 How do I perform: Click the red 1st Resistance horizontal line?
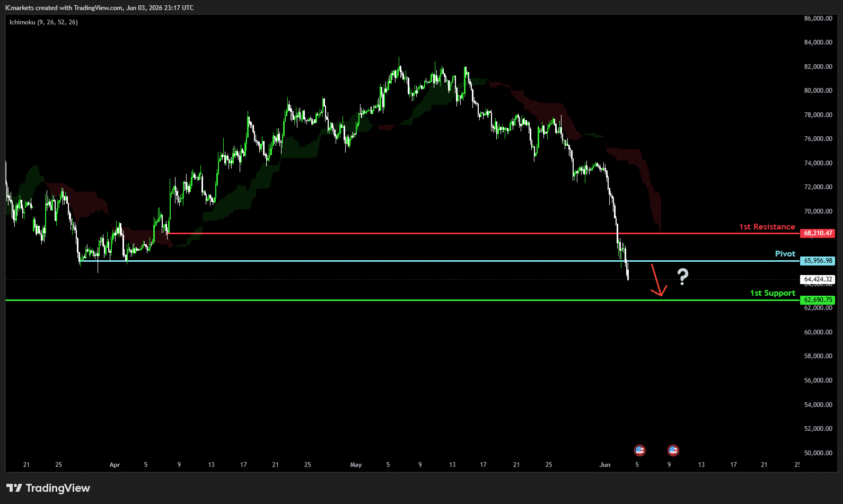click(x=482, y=233)
